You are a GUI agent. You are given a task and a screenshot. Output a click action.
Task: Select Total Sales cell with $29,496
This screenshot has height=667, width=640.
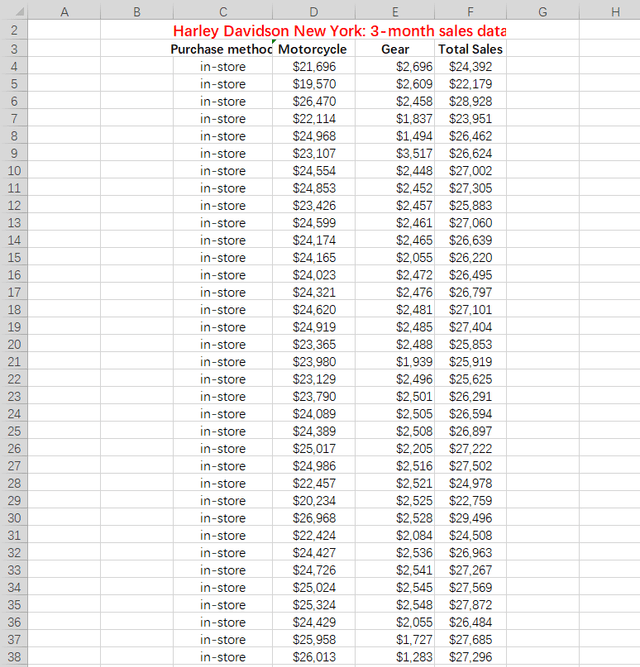(470, 518)
